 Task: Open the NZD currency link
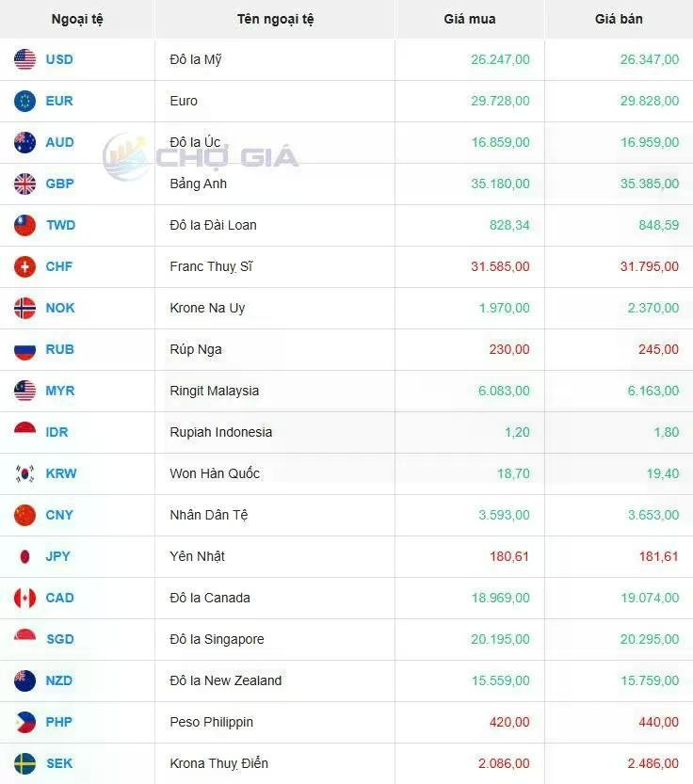(59, 680)
